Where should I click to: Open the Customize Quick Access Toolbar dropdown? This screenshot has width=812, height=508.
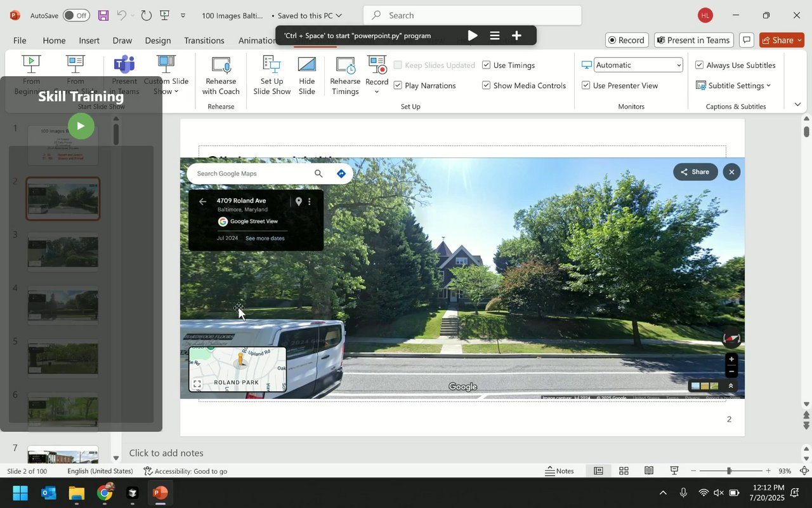coord(183,15)
